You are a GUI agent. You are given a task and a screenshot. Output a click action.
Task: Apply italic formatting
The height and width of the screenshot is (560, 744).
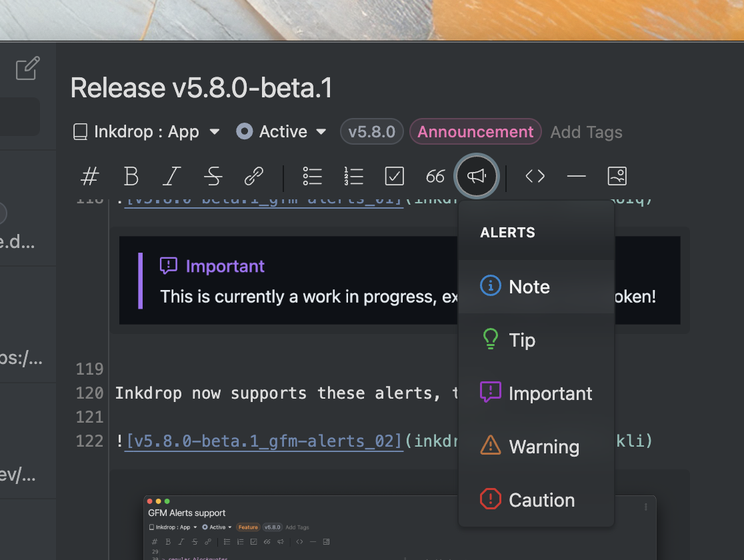click(x=172, y=176)
